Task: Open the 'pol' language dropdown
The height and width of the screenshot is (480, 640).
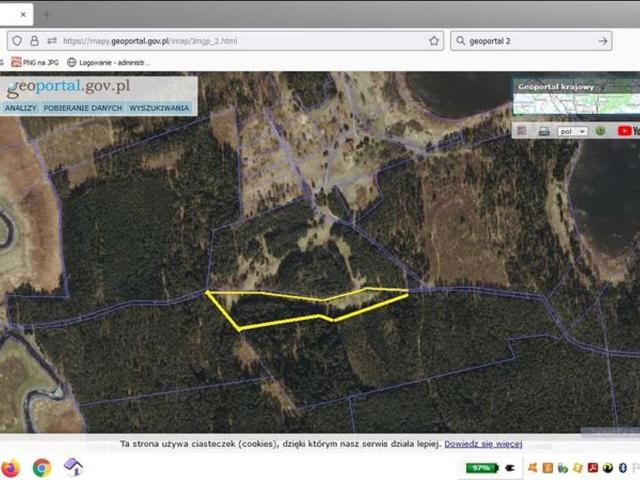Action: (x=572, y=131)
